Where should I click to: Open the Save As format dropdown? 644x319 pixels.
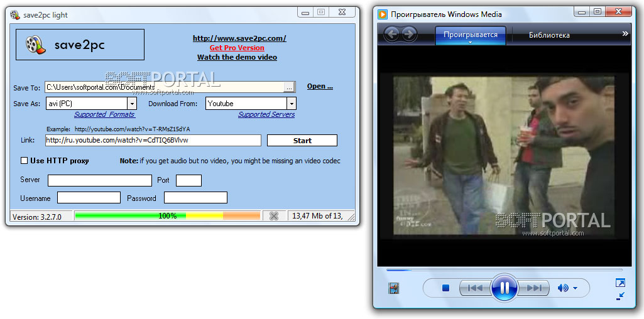click(x=132, y=104)
